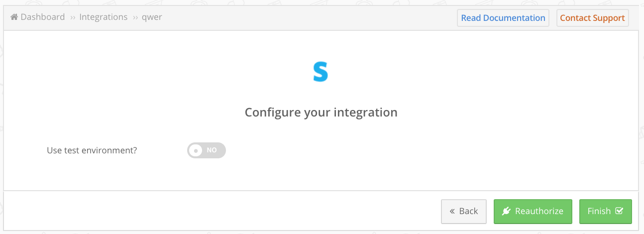Viewport: 644px width, 234px height.
Task: Click the separator arrows after Dashboard
Action: pos(73,17)
